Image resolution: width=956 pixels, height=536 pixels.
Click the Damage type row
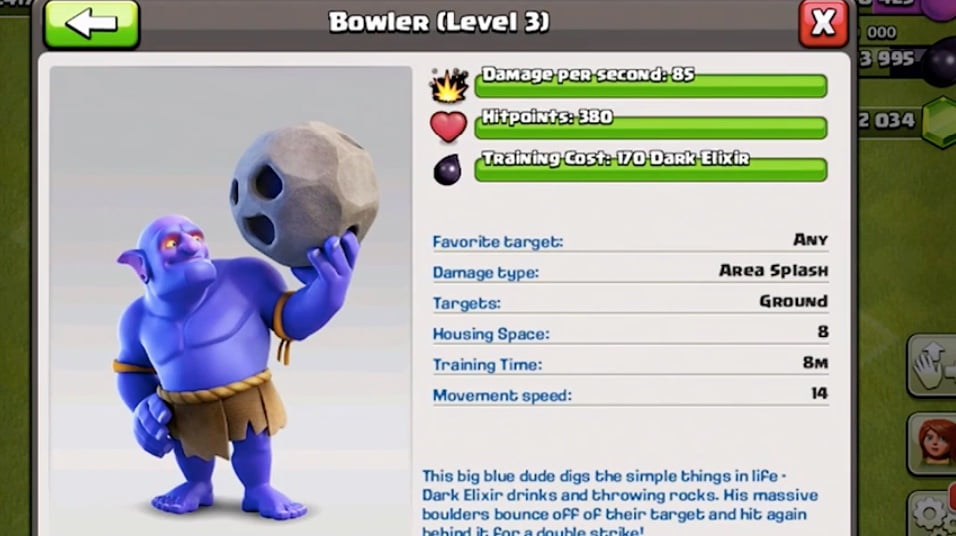click(x=630, y=272)
